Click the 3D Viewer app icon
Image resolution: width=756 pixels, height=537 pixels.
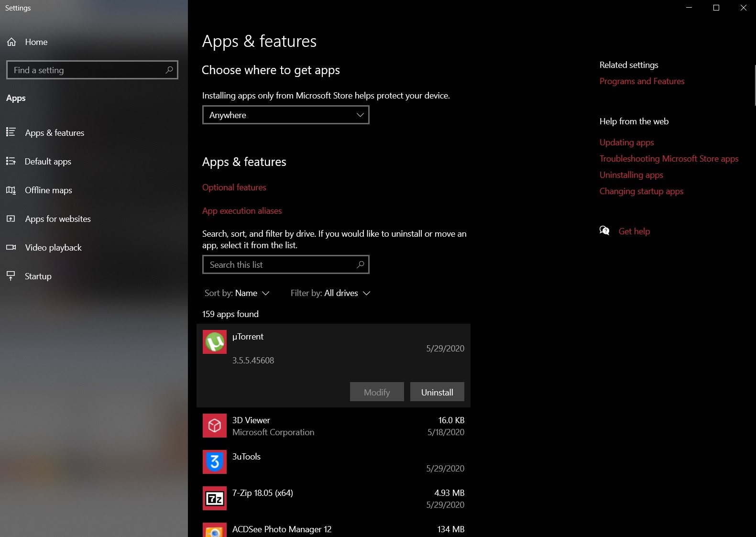(215, 426)
